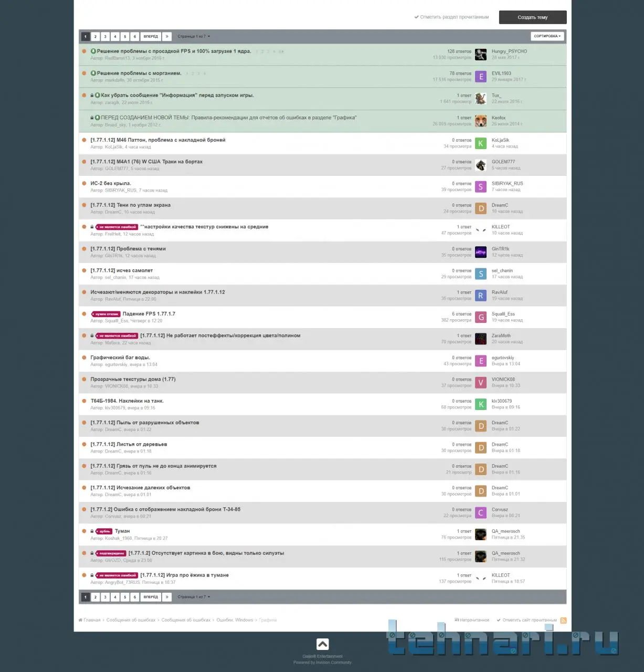Screen dimensions: 644x672
Task: Click 'Отметить сайт прочитанным' link
Action: 526,621
